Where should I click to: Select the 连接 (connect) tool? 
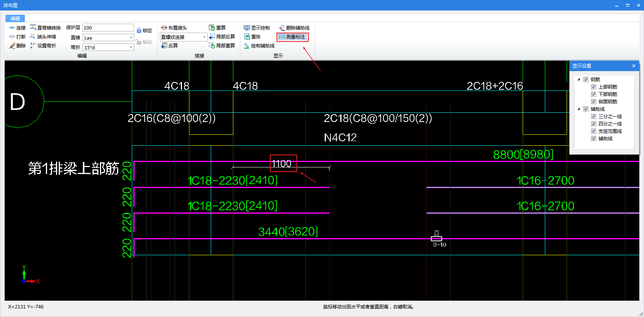17,28
